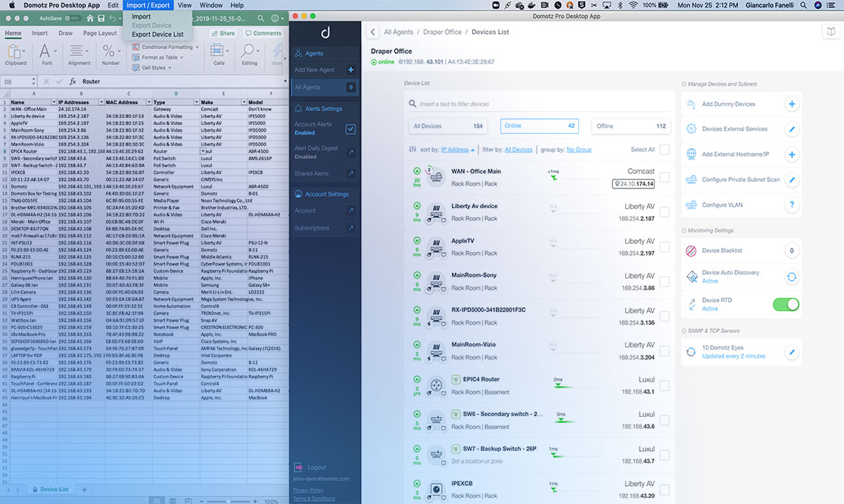The image size is (844, 504).
Task: Refresh Device Auto Discovery
Action: pyautogui.click(x=791, y=275)
